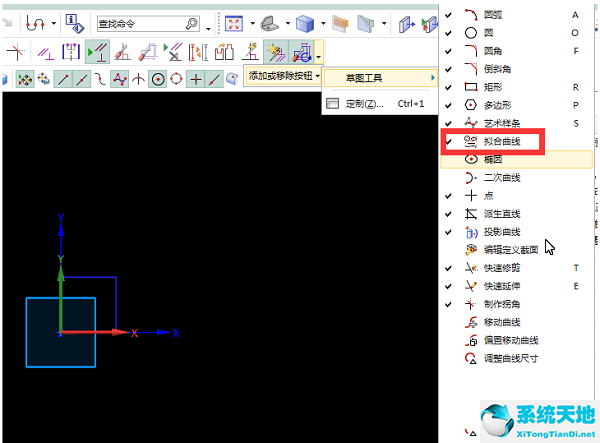
Task: Click the Fit view icon
Action: (x=234, y=24)
